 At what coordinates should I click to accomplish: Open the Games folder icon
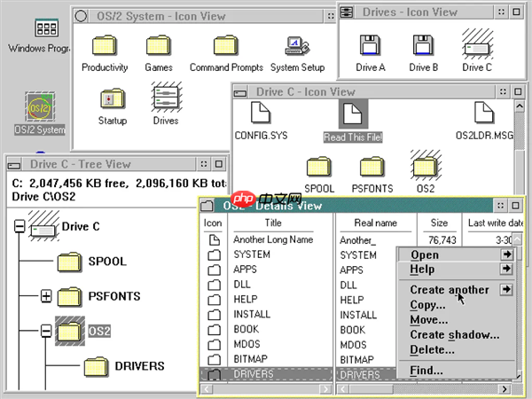tap(159, 47)
